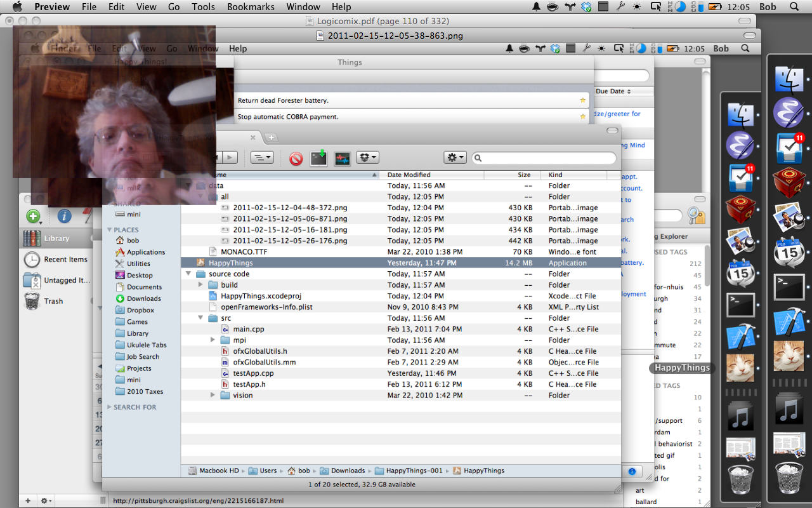
Task: Click 'HappyThings-001' in the path bar
Action: [x=414, y=471]
